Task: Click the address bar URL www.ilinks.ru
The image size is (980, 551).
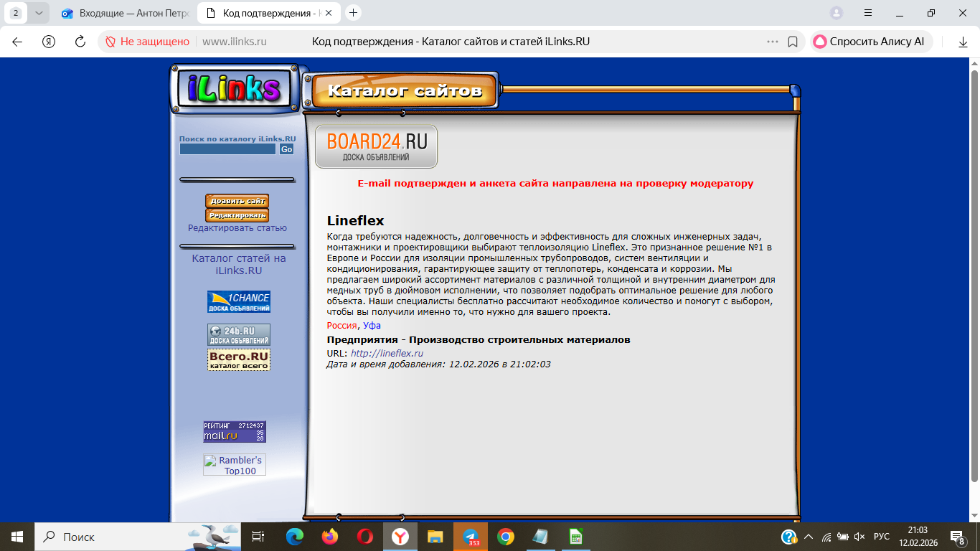Action: tap(235, 42)
